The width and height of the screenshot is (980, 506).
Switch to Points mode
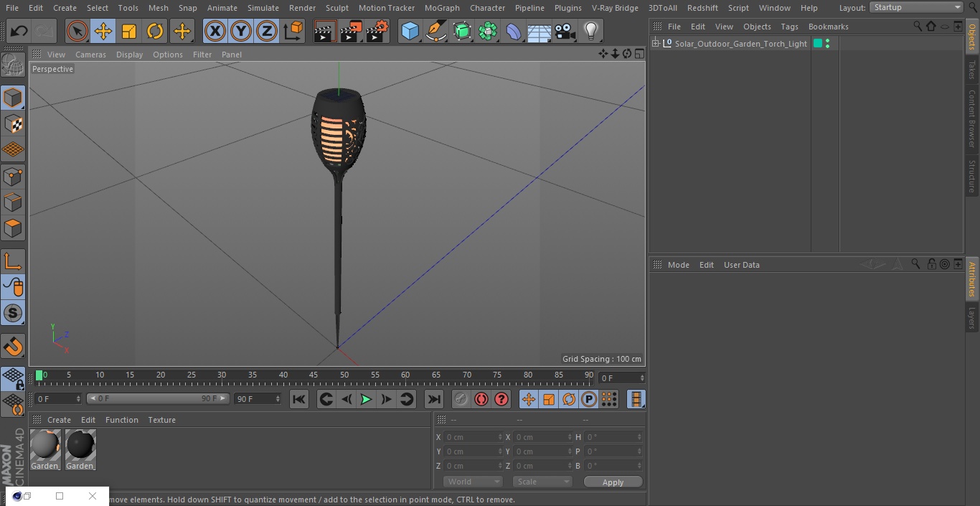(13, 176)
